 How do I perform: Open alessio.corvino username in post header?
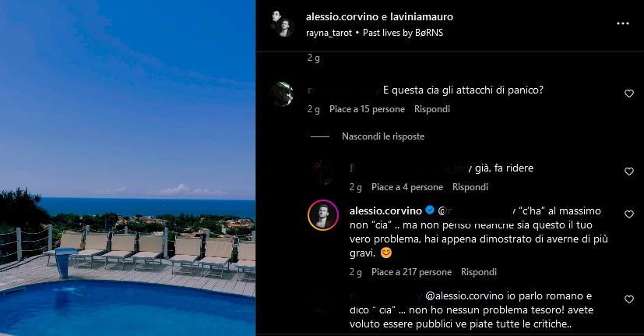342,17
